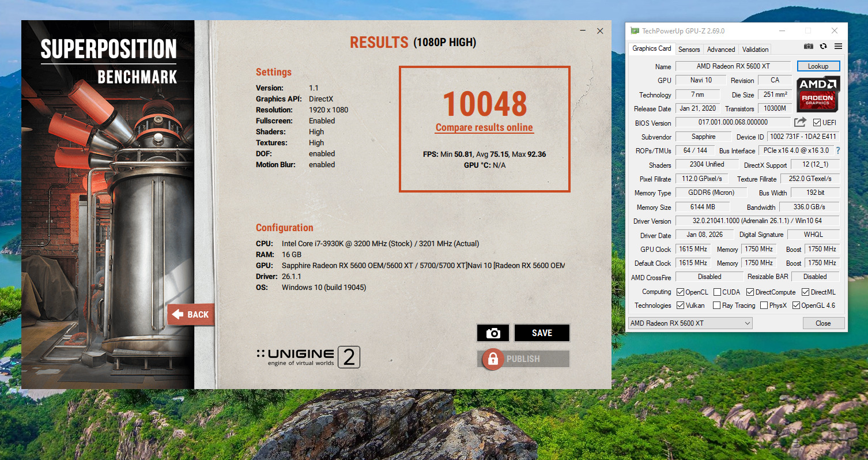Click the GPU field Navi 10
The height and width of the screenshot is (460, 868).
(700, 80)
